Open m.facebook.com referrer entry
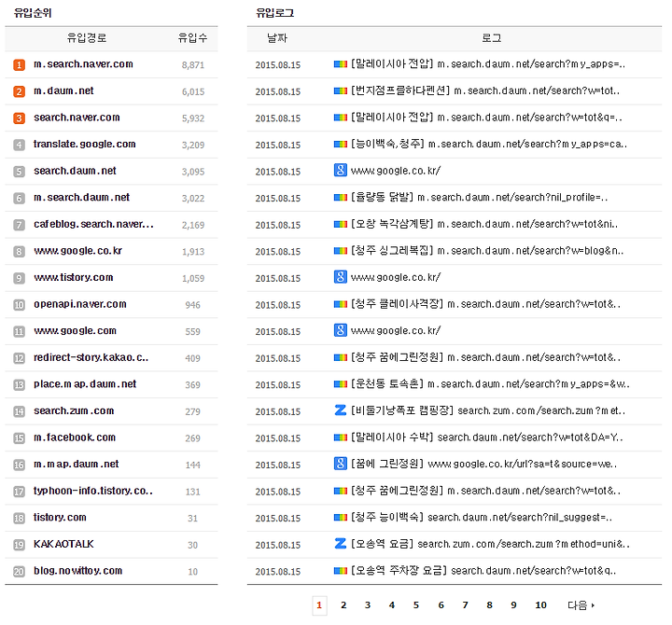Viewport: 672px width, 625px height. pyautogui.click(x=75, y=437)
